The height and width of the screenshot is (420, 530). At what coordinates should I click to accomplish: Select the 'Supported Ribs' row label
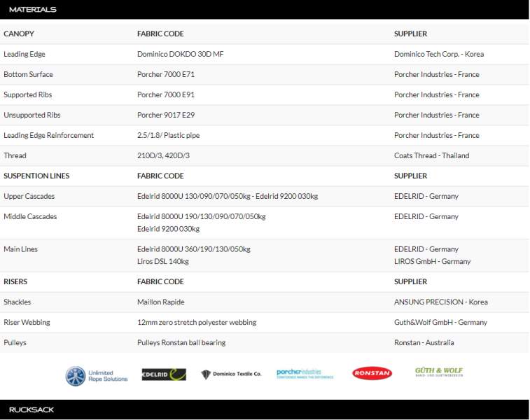coord(28,94)
